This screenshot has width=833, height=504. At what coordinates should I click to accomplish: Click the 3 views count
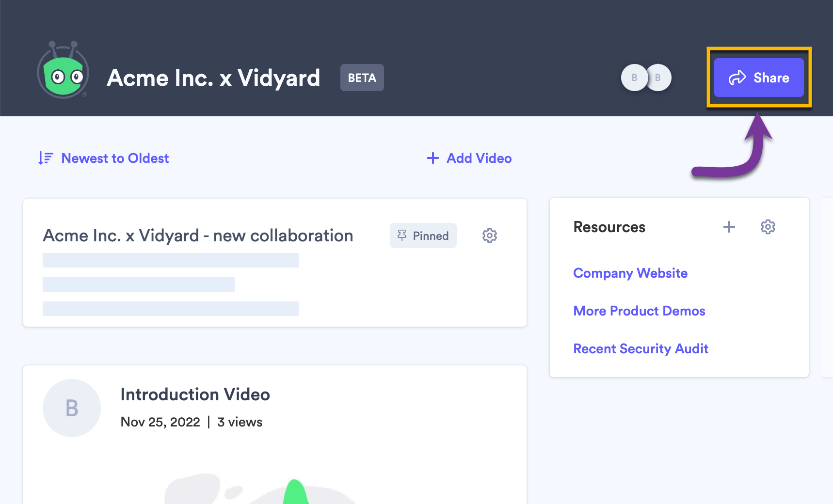click(240, 422)
